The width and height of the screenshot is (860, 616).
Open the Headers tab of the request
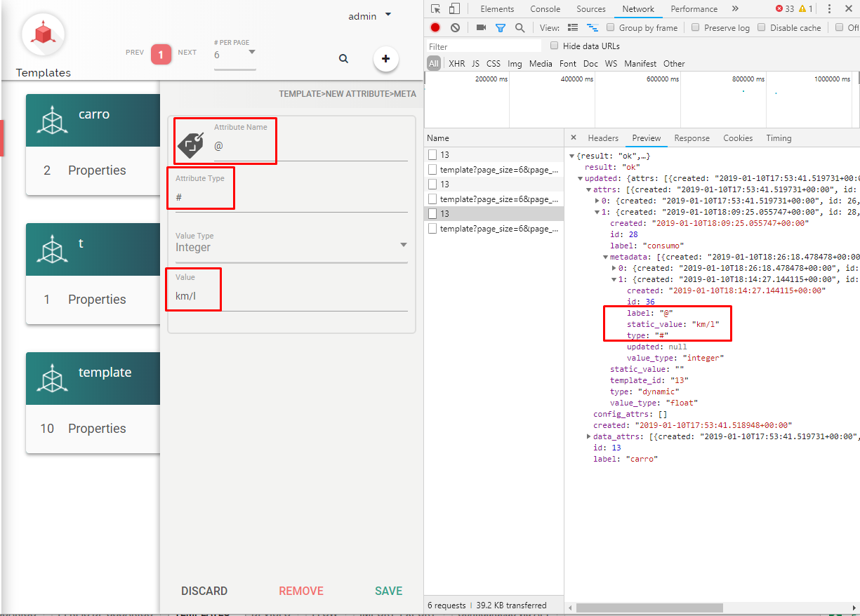click(x=603, y=138)
